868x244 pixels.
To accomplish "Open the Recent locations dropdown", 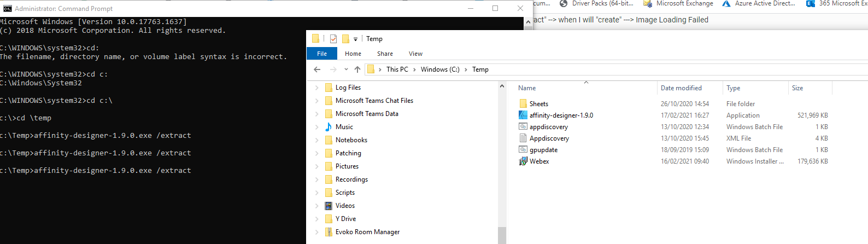I will tap(346, 69).
